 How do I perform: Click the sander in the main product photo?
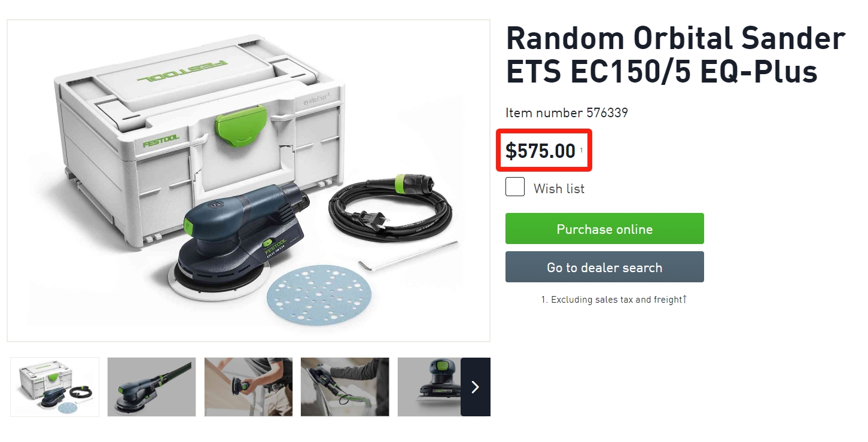pos(239,240)
